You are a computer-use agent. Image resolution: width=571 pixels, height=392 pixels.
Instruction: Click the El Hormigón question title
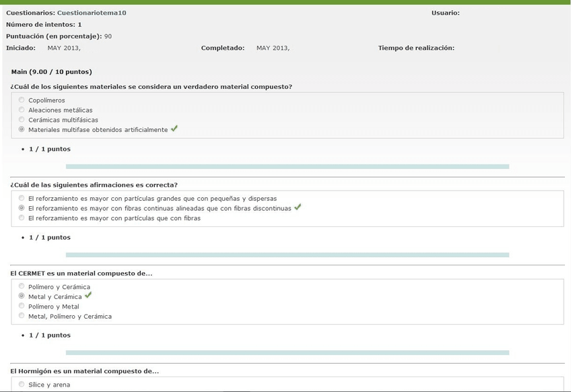(85, 371)
